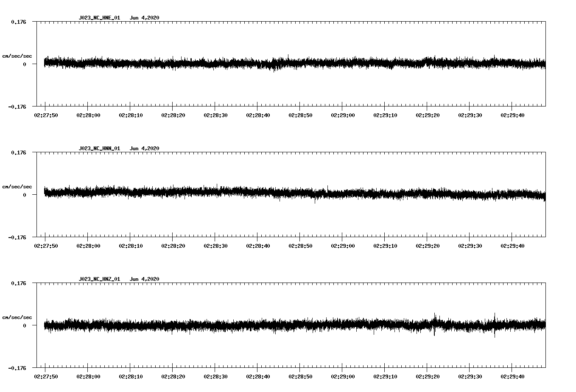Click the 02:29:40 time label under HNZ plot
576x392 pixels.
(x=512, y=377)
